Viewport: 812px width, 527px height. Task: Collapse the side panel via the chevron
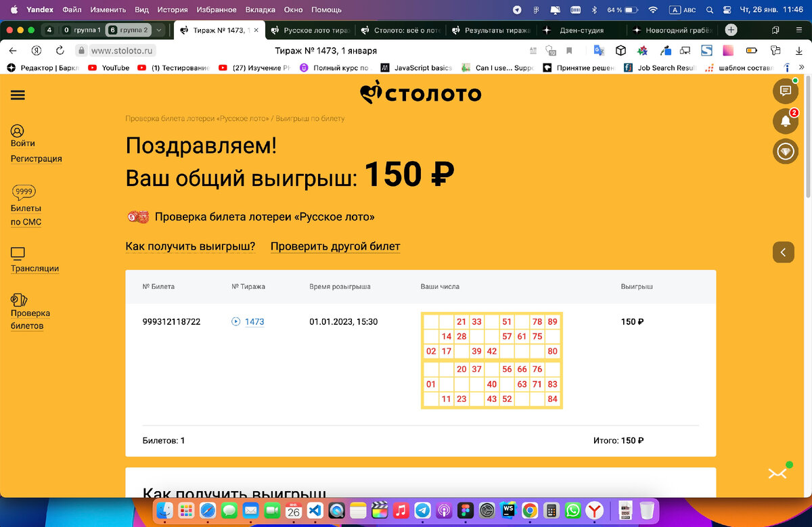click(x=783, y=252)
